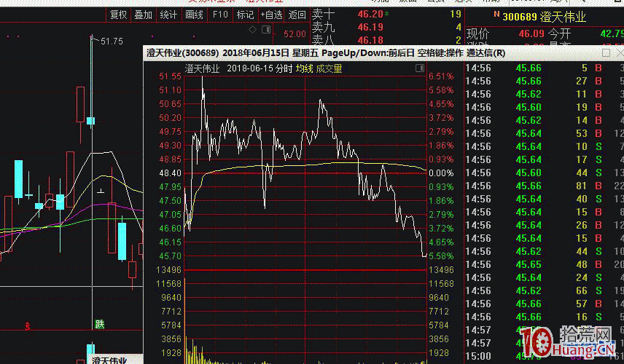Select tick row 45.64 with volume 40 S

coord(544,199)
